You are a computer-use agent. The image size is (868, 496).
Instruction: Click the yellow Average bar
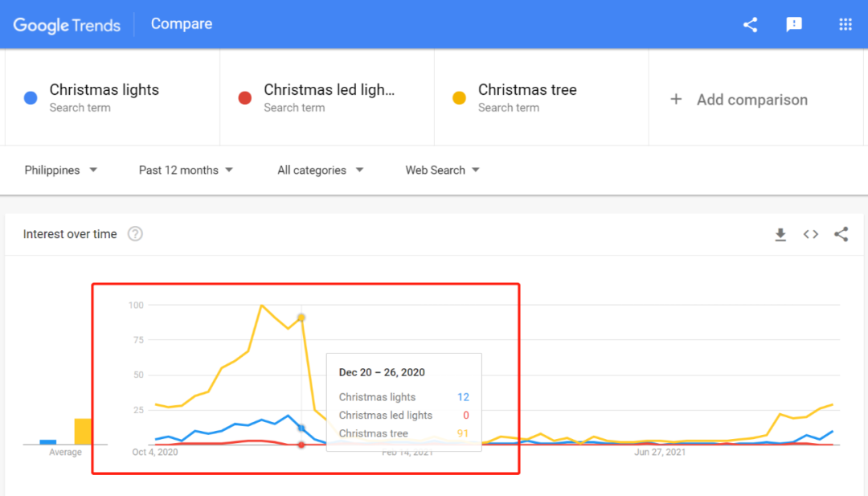83,431
